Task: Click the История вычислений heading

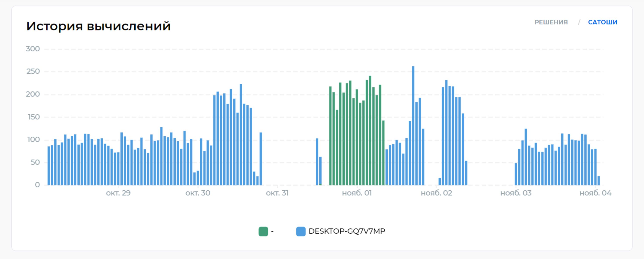Action: [x=99, y=26]
